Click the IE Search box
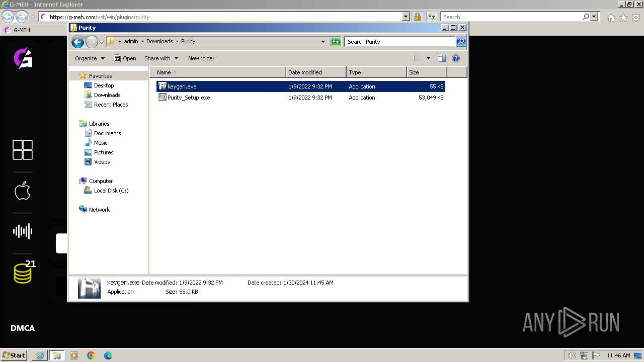This screenshot has height=362, width=644. tap(512, 17)
